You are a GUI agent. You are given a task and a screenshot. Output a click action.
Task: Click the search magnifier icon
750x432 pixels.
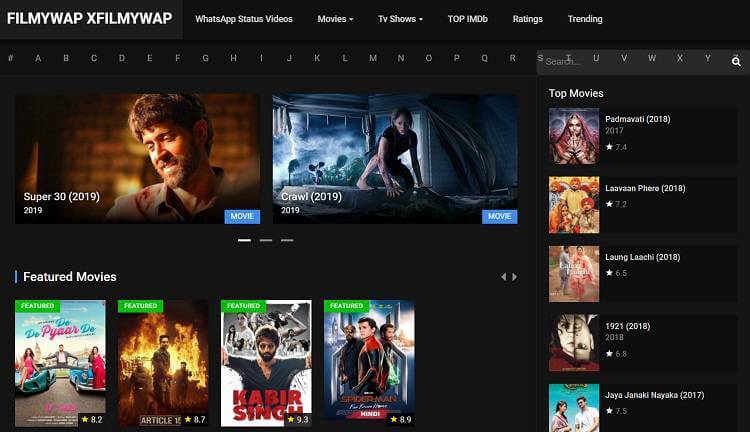(736, 61)
